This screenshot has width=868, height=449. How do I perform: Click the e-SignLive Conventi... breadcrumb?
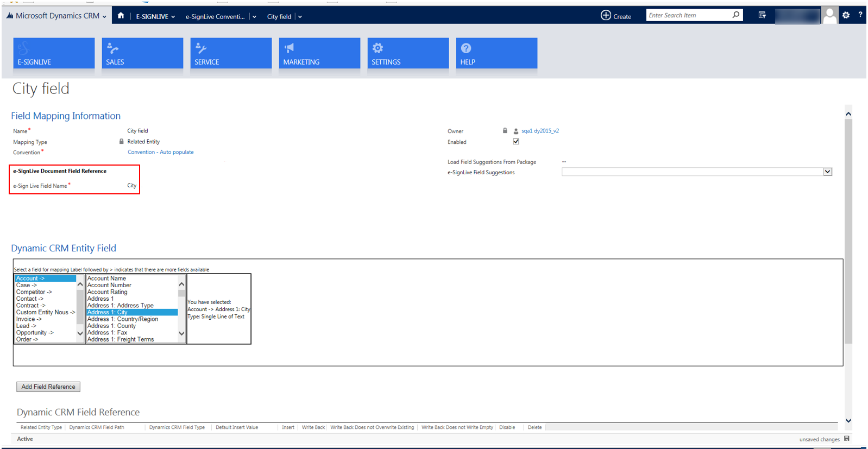pos(215,16)
